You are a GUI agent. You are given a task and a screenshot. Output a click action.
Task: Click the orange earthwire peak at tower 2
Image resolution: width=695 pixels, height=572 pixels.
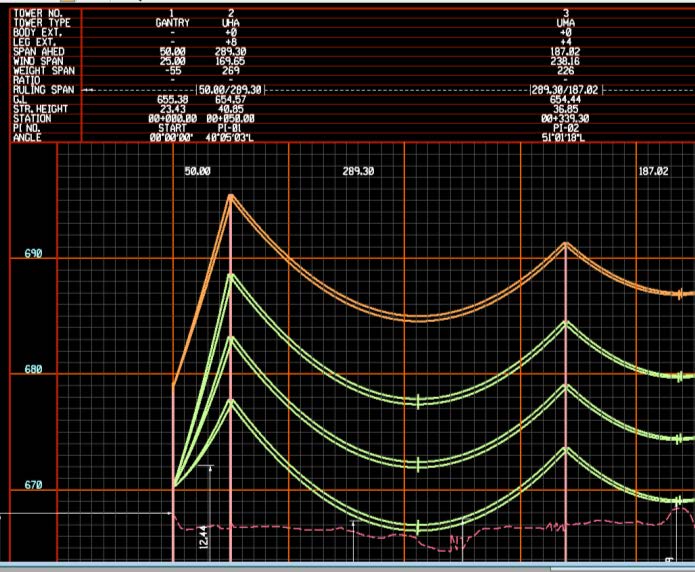point(231,195)
